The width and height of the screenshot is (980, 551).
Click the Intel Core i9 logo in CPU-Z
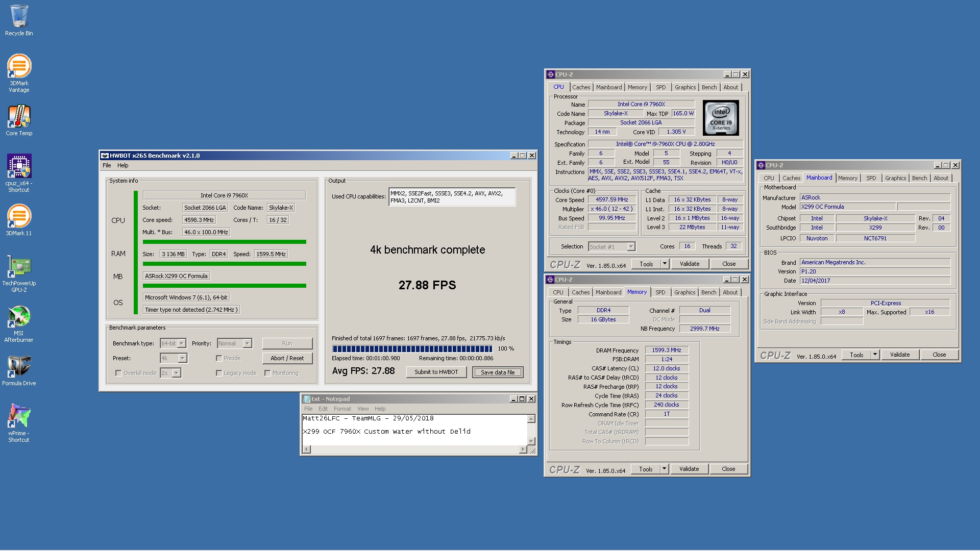tap(721, 118)
